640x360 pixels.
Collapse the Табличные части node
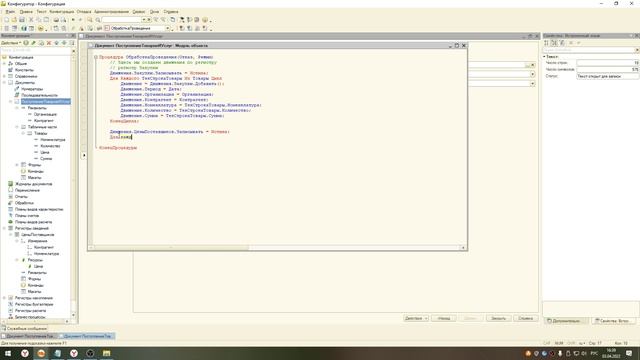click(x=17, y=127)
